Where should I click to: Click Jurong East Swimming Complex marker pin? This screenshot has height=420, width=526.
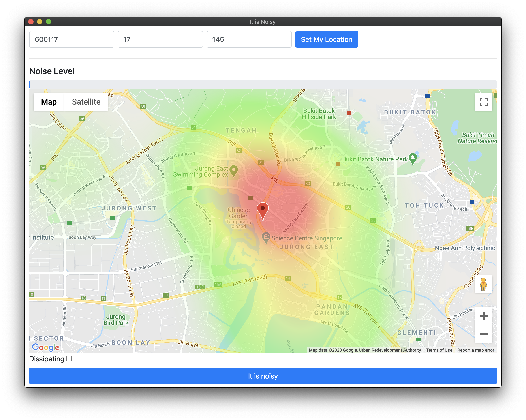click(234, 171)
